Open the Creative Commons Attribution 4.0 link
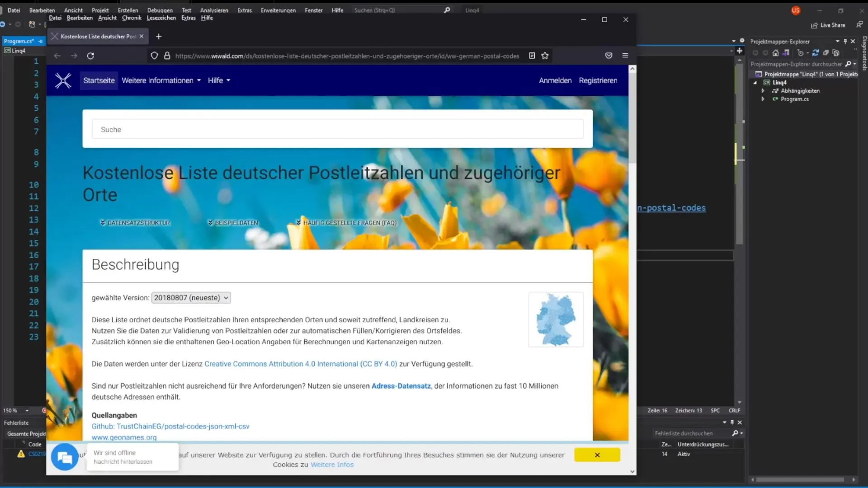The height and width of the screenshot is (488, 868). point(301,364)
